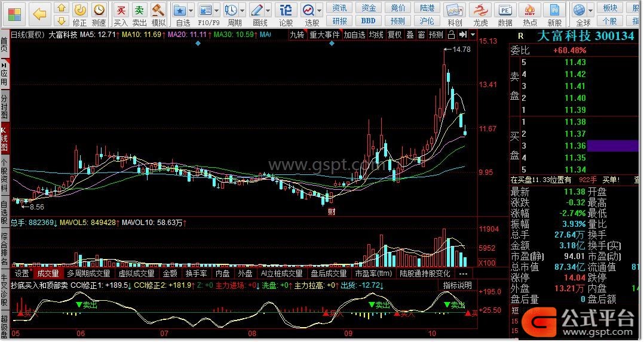Click 加自选 add to watchlist

click(354, 35)
